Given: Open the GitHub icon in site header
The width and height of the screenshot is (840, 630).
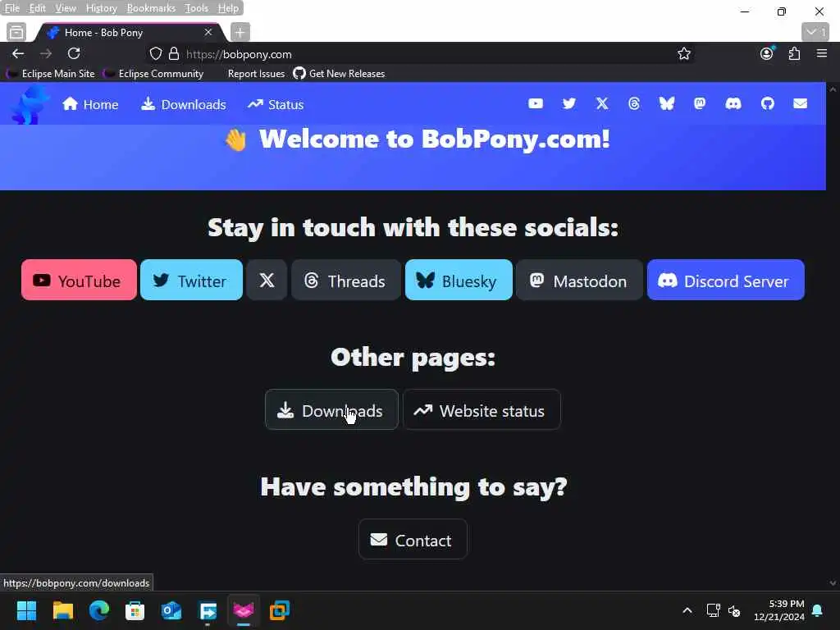Looking at the screenshot, I should tap(767, 103).
